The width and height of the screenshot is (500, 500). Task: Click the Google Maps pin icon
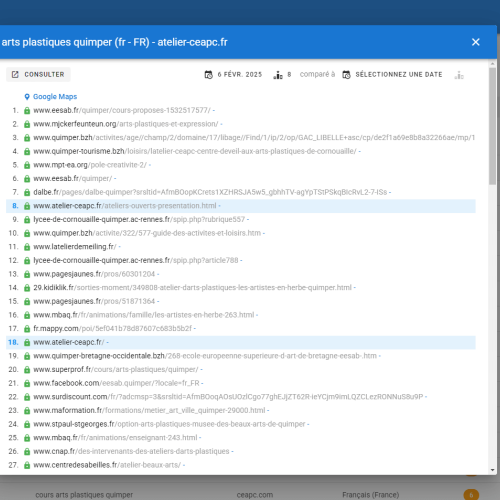tap(27, 97)
